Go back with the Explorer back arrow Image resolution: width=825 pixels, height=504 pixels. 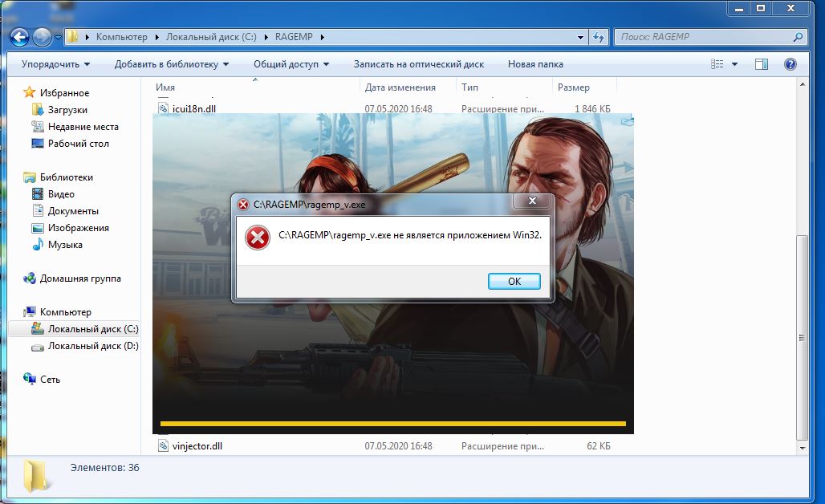point(19,37)
